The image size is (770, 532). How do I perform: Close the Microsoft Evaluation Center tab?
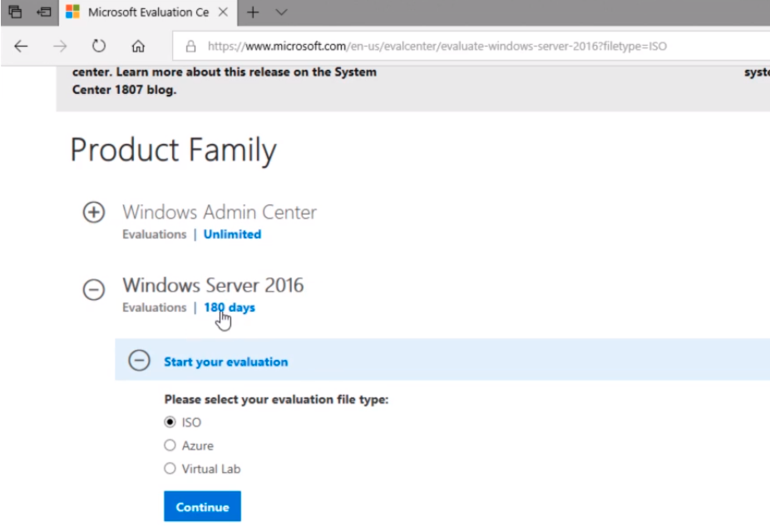tap(223, 12)
